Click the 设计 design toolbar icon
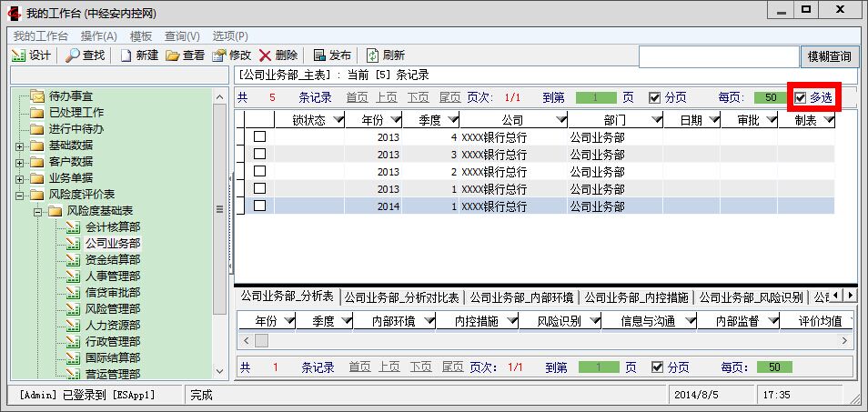 [19, 55]
